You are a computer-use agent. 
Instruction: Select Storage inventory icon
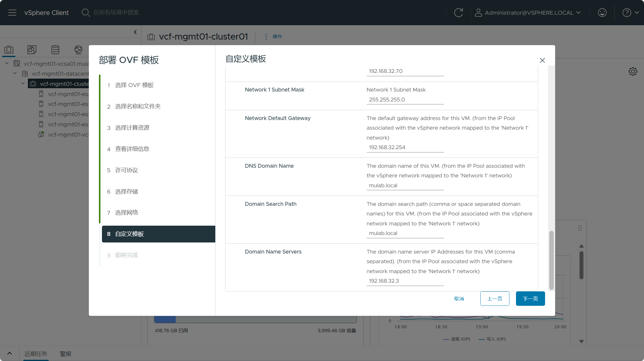click(x=55, y=50)
